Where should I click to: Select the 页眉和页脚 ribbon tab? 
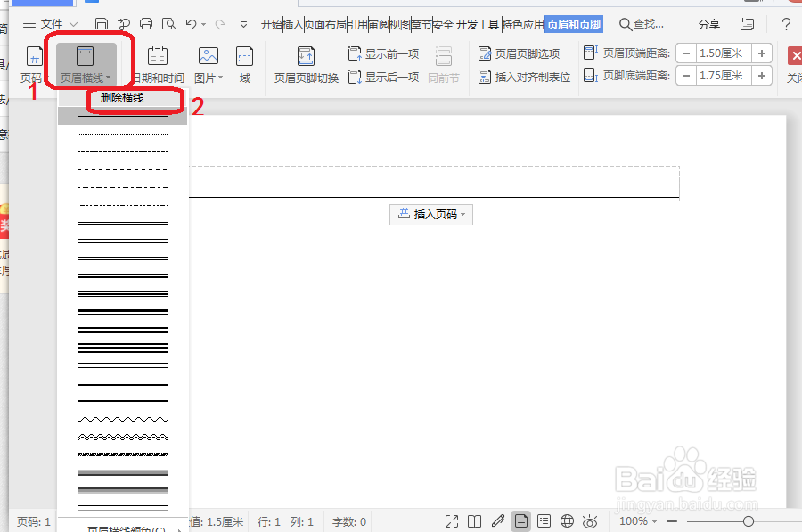tap(574, 24)
